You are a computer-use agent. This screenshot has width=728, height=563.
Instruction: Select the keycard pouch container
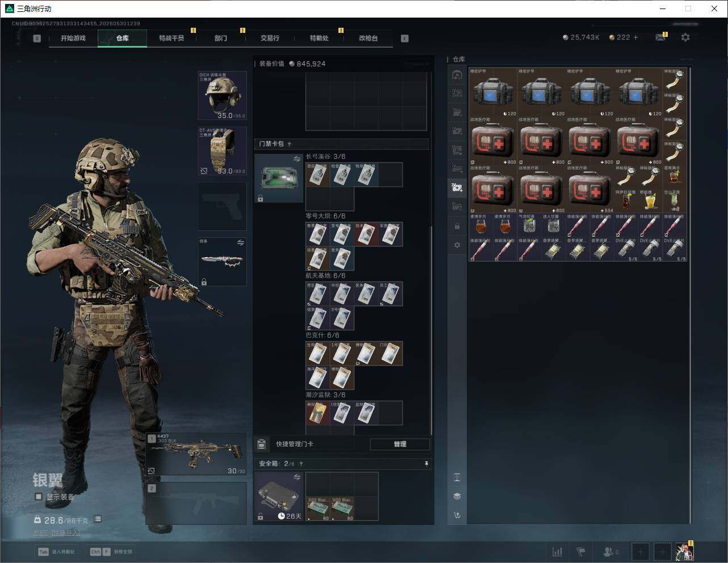pos(279,178)
